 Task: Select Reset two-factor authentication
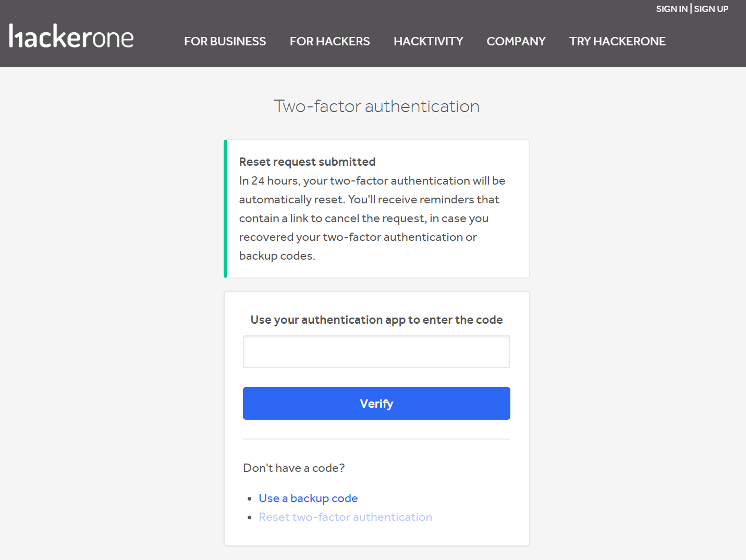click(345, 517)
